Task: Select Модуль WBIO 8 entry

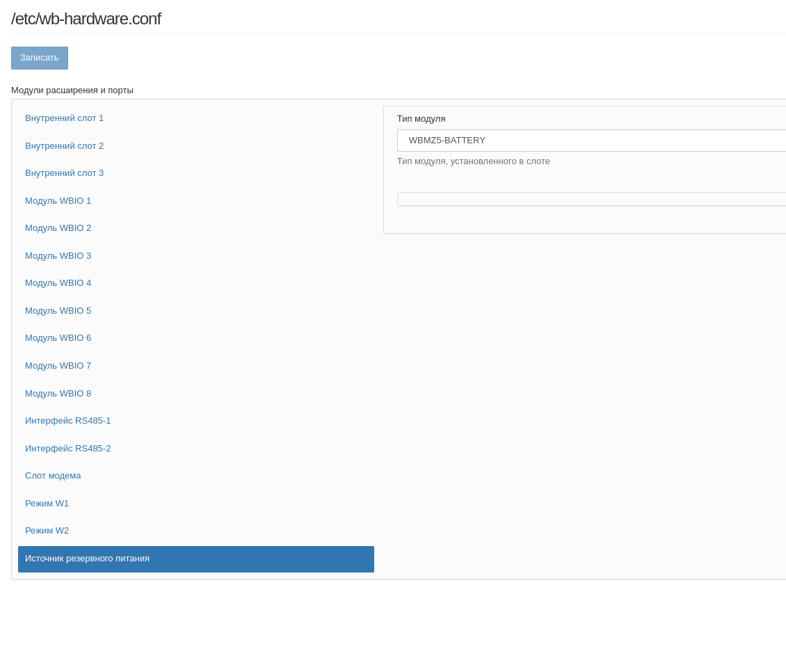Action: tap(58, 394)
